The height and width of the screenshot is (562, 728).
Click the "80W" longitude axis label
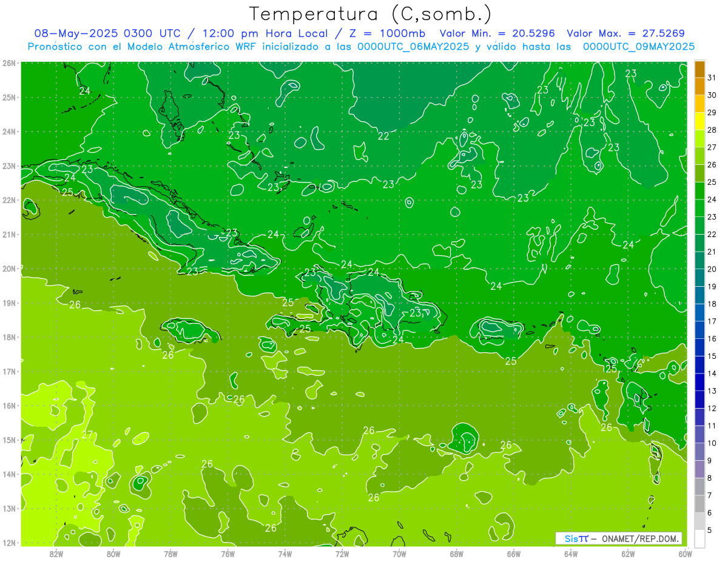pos(113,554)
